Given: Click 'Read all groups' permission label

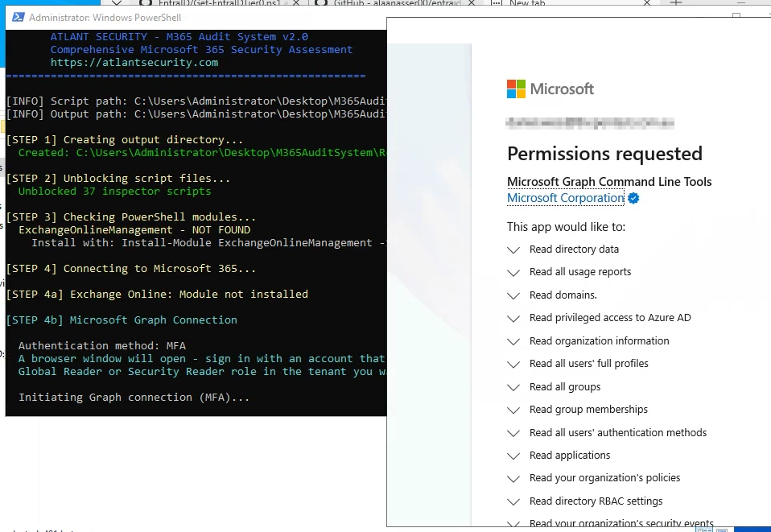Looking at the screenshot, I should tap(565, 387).
